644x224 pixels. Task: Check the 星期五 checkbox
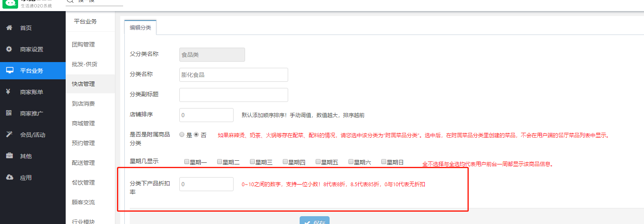(318, 162)
